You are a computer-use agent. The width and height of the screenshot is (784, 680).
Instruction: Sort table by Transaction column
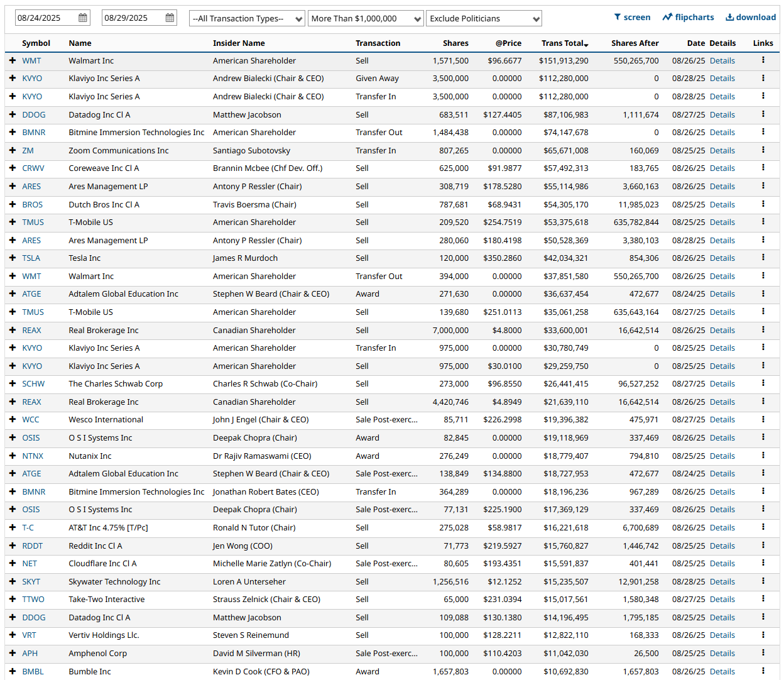(x=378, y=43)
